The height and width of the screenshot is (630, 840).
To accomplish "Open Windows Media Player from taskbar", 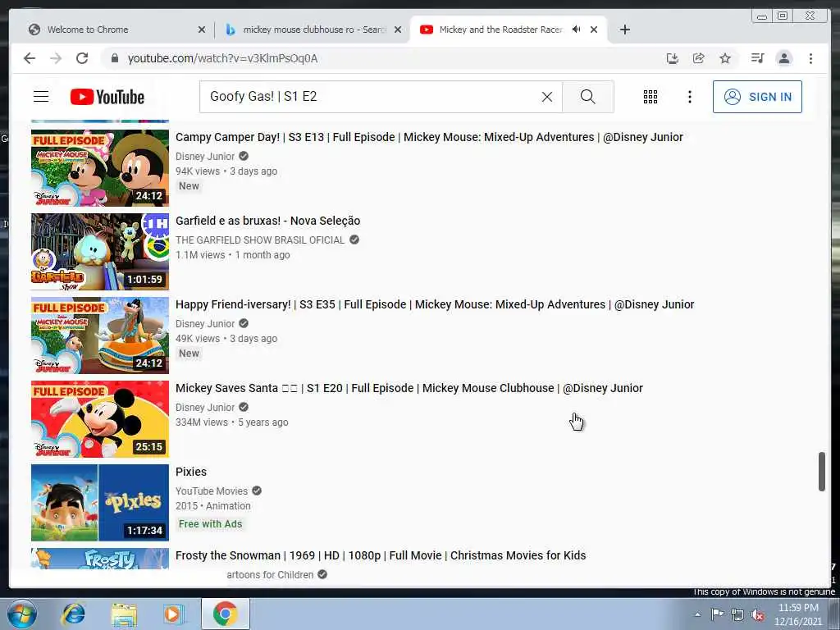I will [174, 614].
